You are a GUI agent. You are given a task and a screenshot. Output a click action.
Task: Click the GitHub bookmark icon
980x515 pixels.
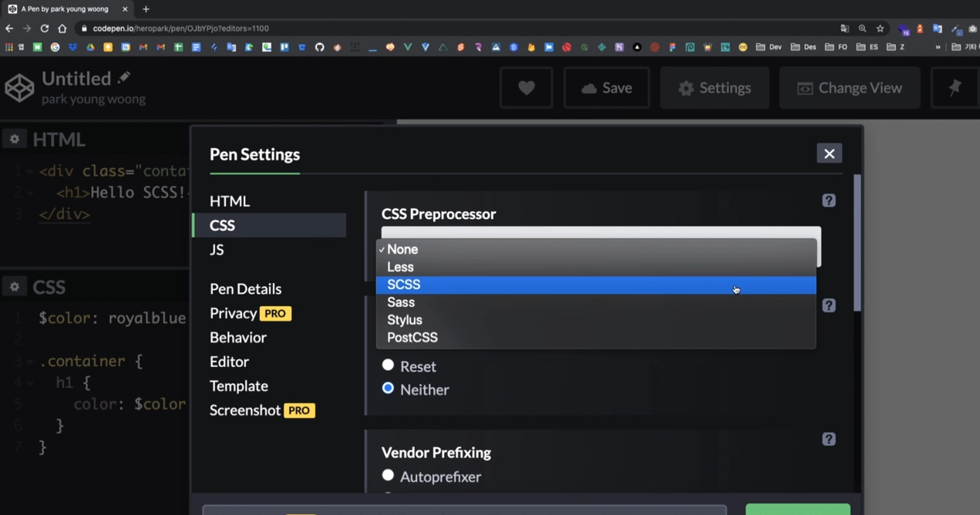(x=319, y=47)
